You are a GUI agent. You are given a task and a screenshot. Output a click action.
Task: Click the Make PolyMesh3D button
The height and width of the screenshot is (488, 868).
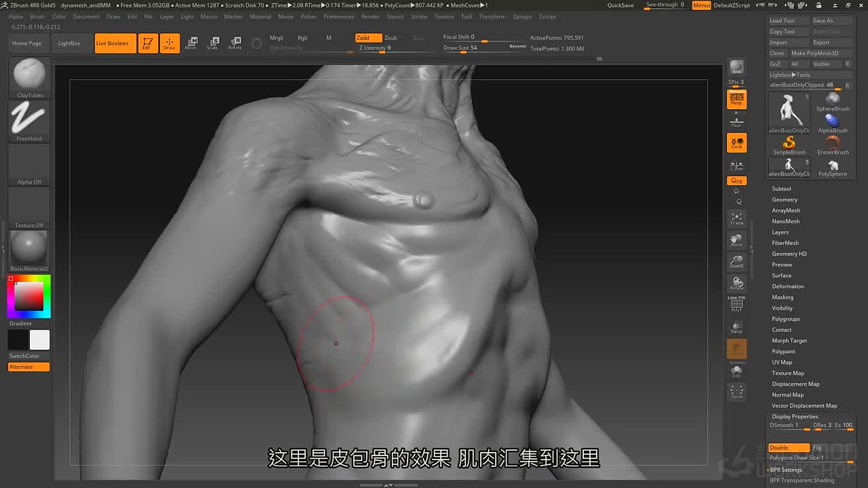point(815,53)
